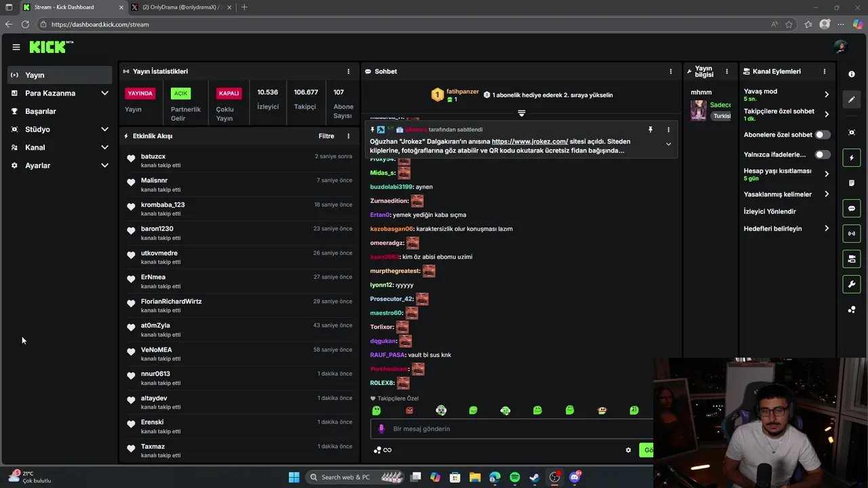Open Etkinlik Akışı three-dot menu

[349, 136]
